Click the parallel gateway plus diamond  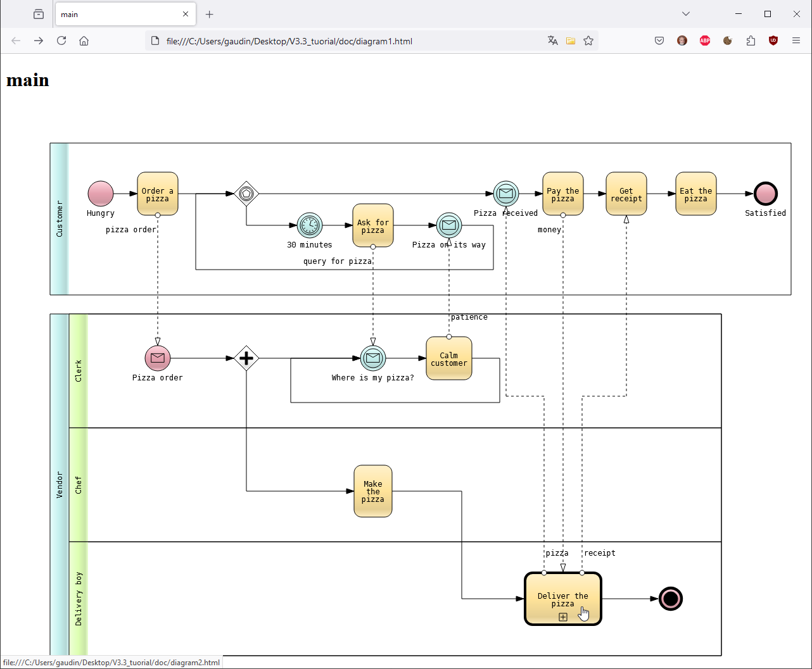246,358
